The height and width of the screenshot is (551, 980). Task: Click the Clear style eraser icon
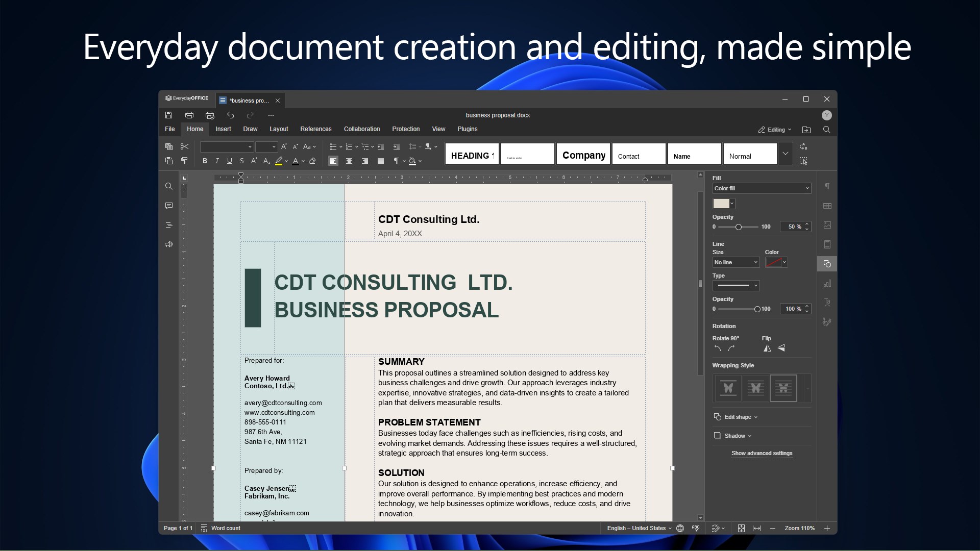click(312, 161)
